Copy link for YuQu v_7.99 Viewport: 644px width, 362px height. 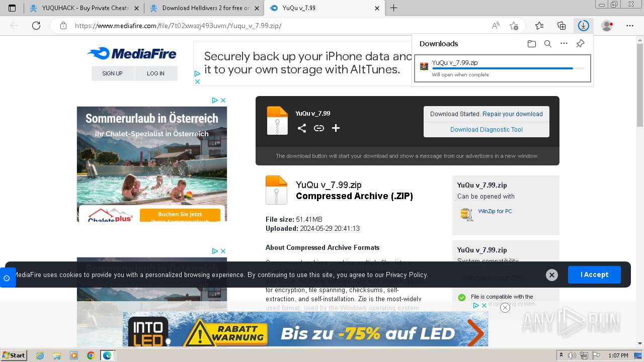[x=319, y=128]
